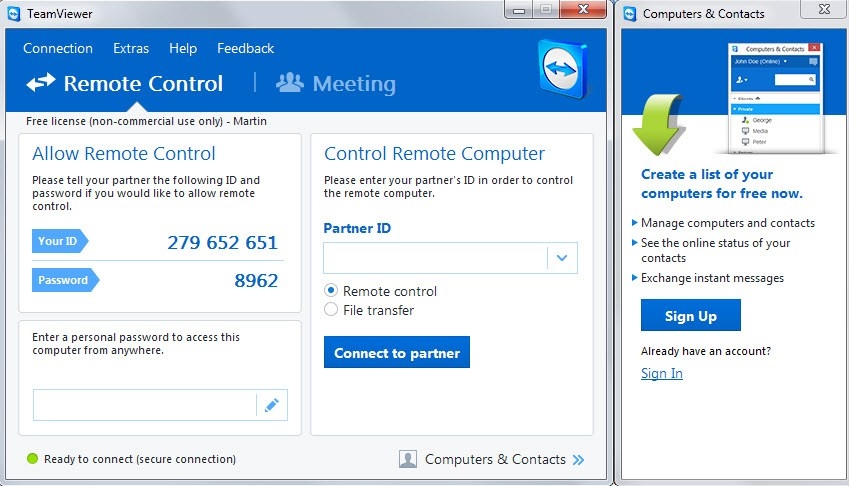The height and width of the screenshot is (486, 849).
Task: Click the password value 8962
Action: [x=256, y=280]
